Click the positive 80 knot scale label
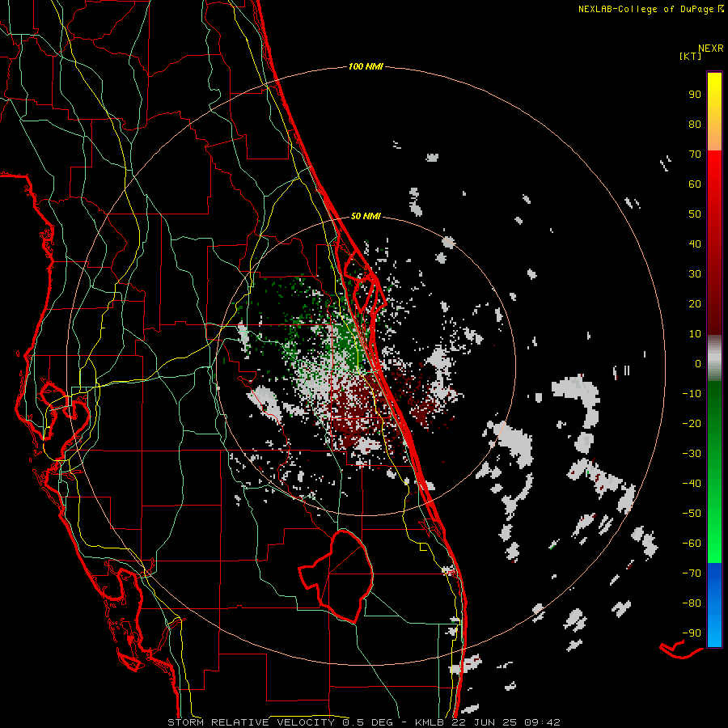The image size is (728, 728). pos(695,124)
